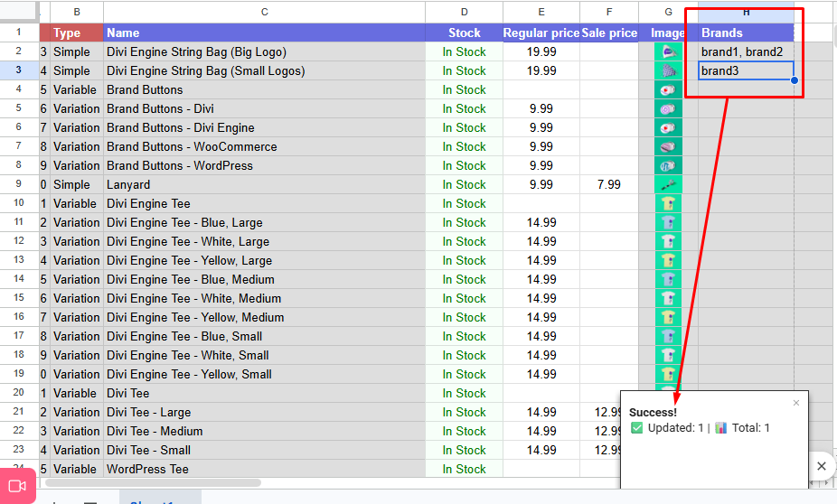Select column F header
Screen dimensions: 837x504
click(x=609, y=12)
